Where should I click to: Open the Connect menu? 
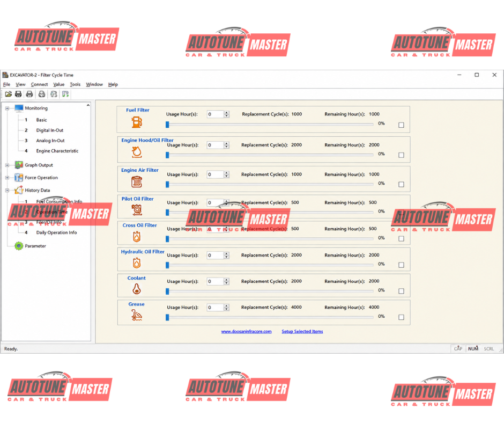point(39,84)
